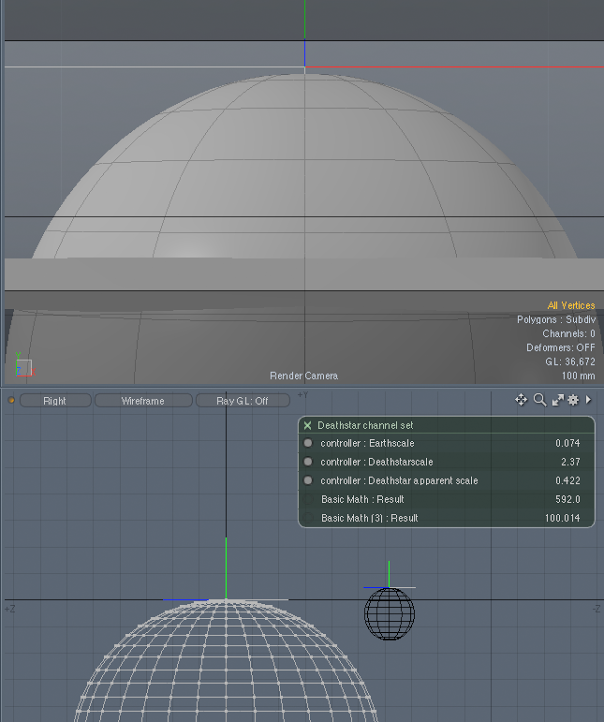Select the large white wireframe sphere

(226, 661)
